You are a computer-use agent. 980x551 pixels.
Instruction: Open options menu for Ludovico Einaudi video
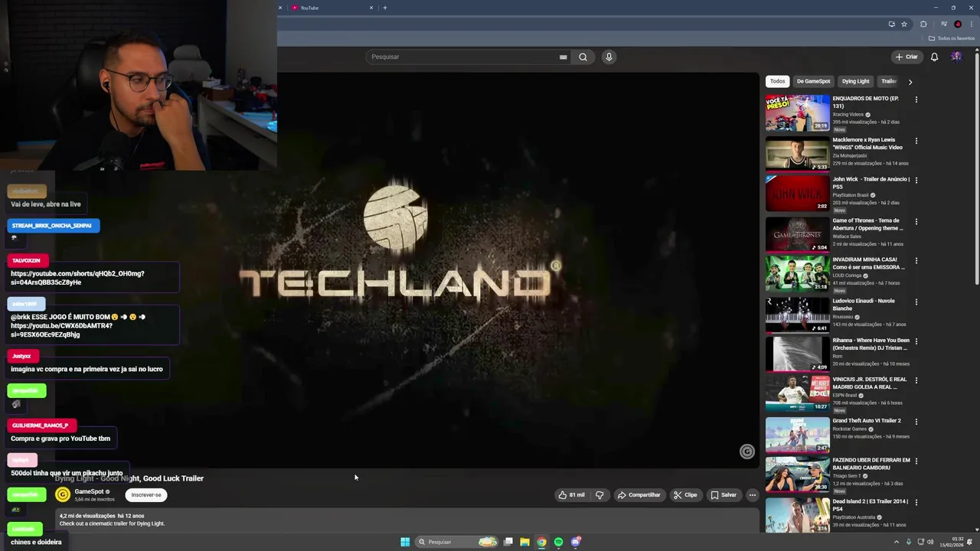[916, 302]
